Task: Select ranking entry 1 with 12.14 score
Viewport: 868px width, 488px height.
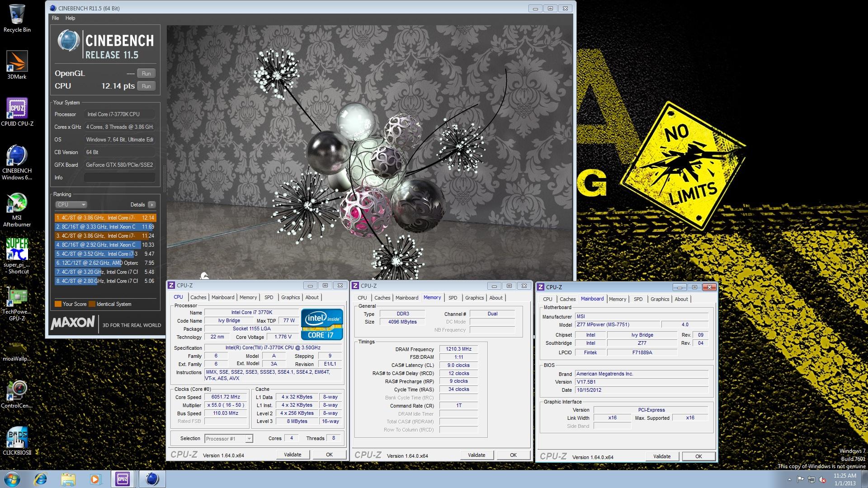Action: (x=105, y=218)
